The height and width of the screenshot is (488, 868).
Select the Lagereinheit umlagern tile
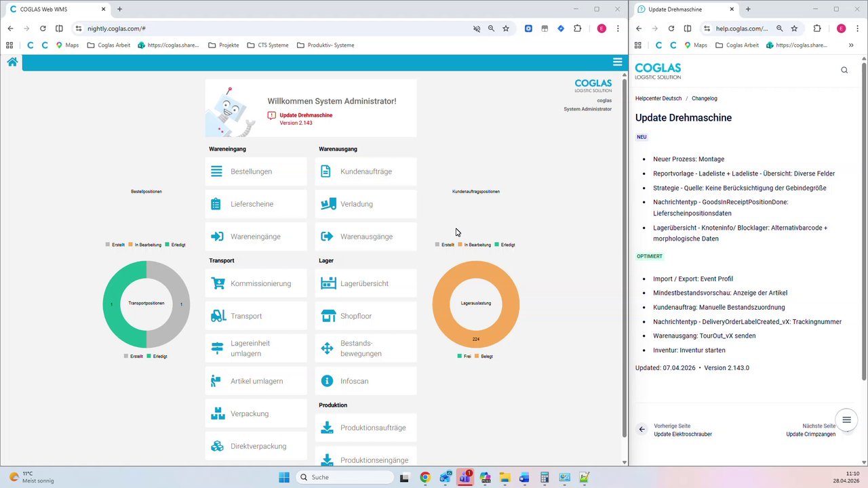(x=256, y=348)
